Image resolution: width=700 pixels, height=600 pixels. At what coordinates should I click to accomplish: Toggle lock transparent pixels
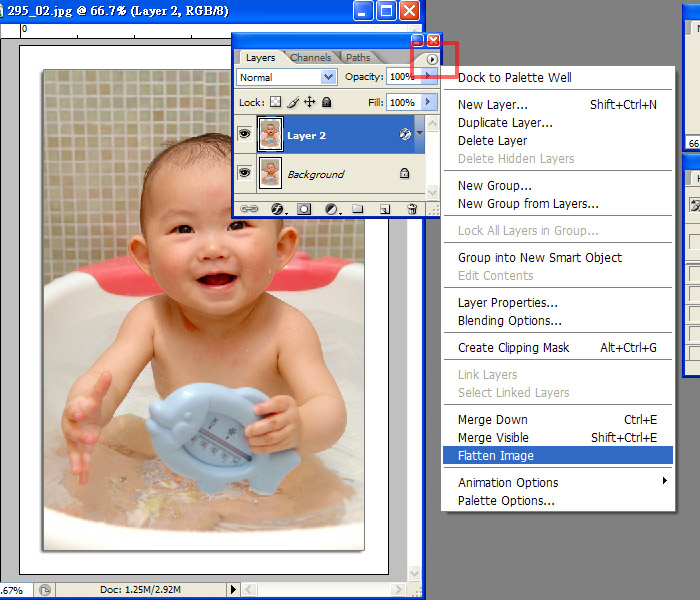click(x=277, y=102)
